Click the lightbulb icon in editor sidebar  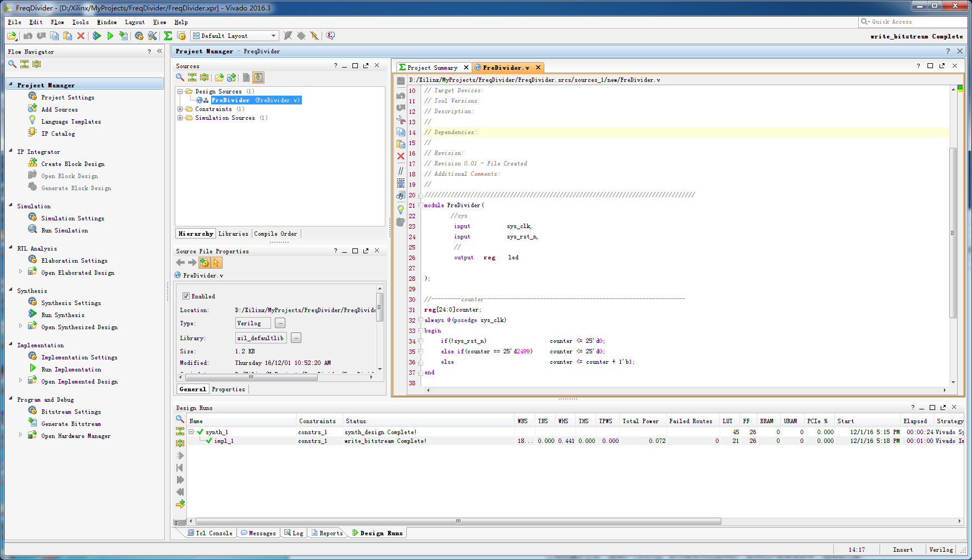tap(401, 209)
